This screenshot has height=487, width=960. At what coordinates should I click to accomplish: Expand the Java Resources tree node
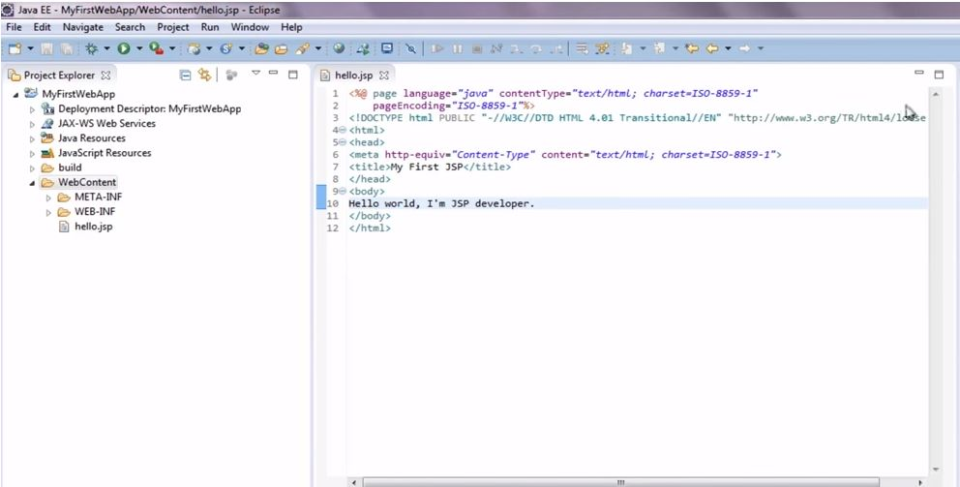32,139
